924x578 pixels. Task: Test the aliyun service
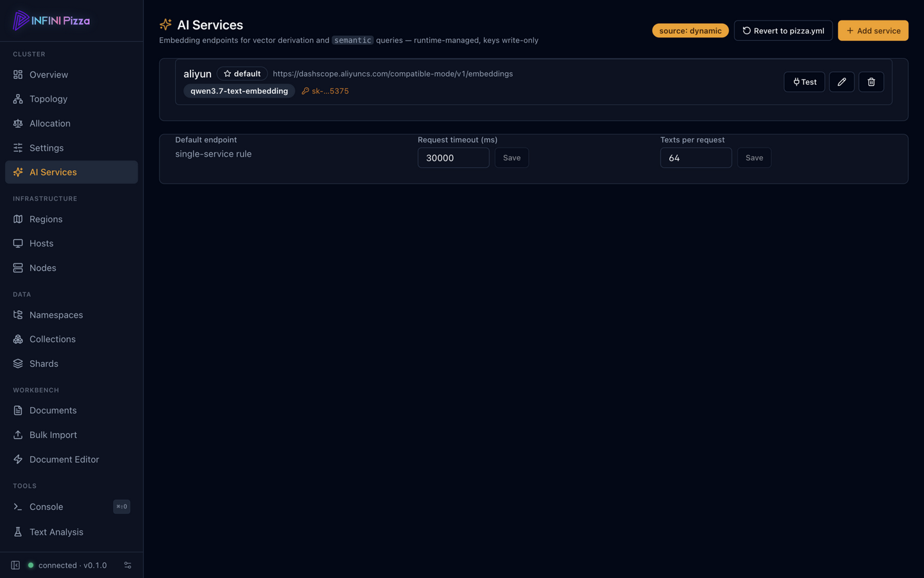point(805,82)
